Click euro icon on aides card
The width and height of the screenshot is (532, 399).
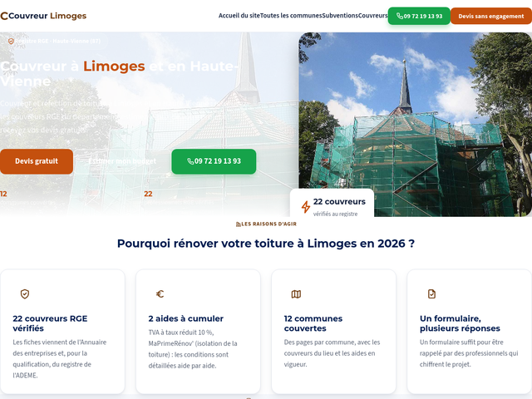tap(160, 293)
